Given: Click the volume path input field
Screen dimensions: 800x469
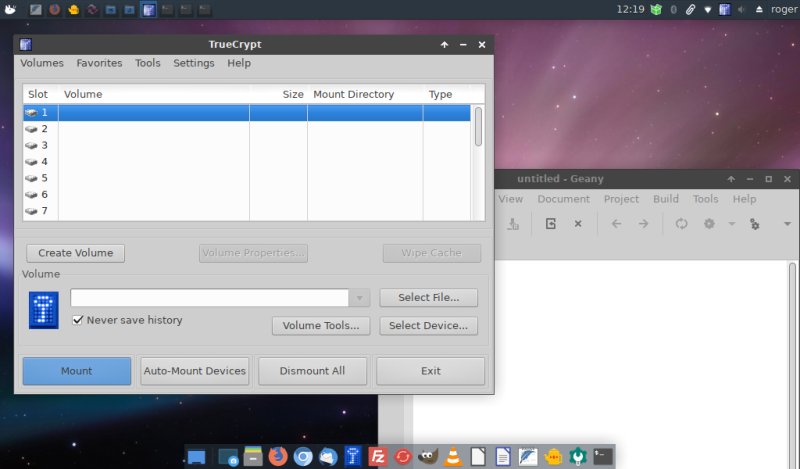Looking at the screenshot, I should pyautogui.click(x=209, y=298).
